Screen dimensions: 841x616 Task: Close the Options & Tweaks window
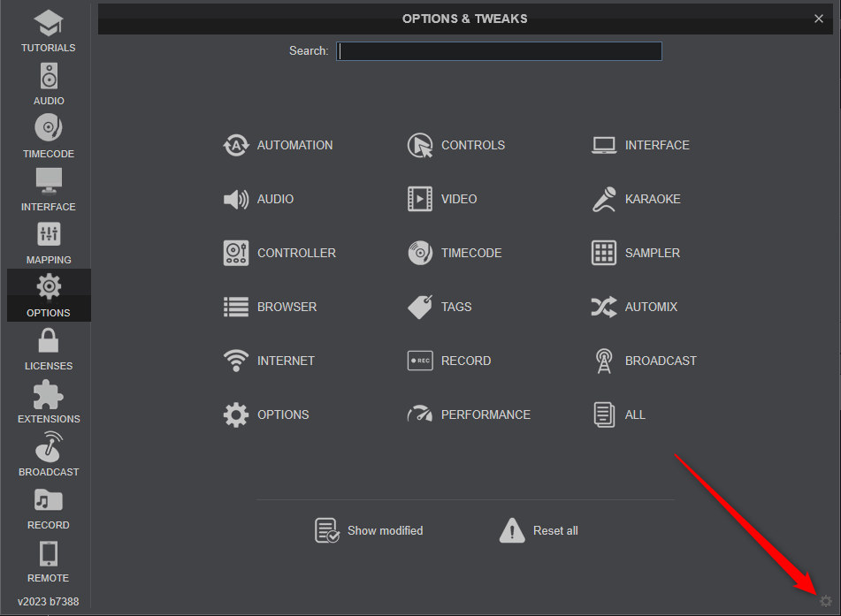819,19
